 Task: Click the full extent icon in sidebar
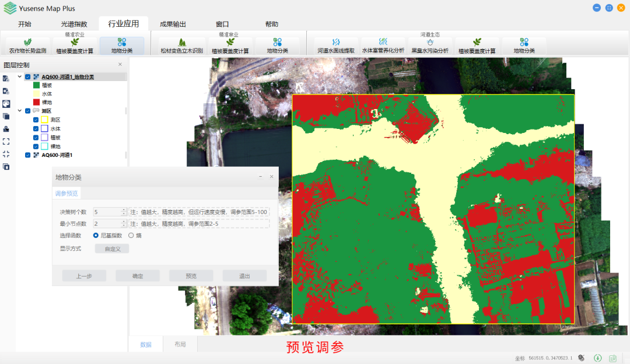click(x=6, y=141)
